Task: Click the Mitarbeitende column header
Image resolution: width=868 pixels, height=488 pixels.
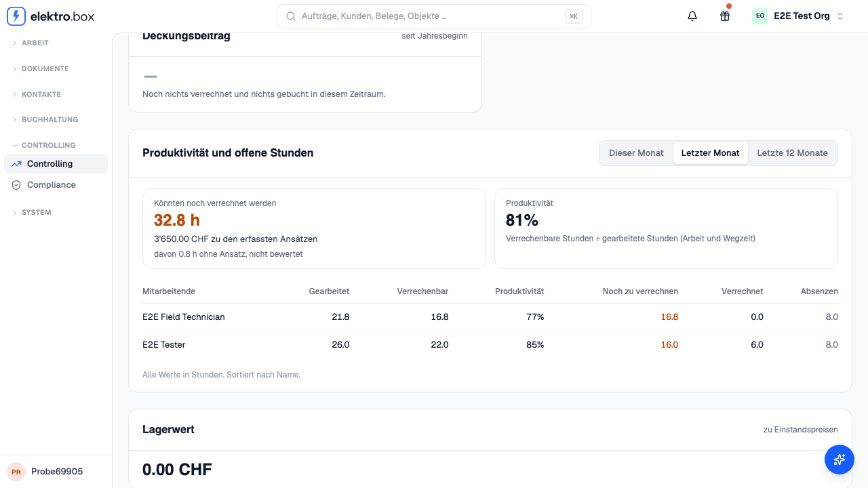Action: (169, 291)
